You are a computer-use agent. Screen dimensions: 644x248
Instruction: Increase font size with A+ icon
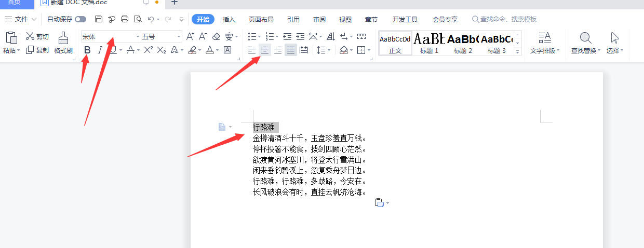click(x=190, y=36)
